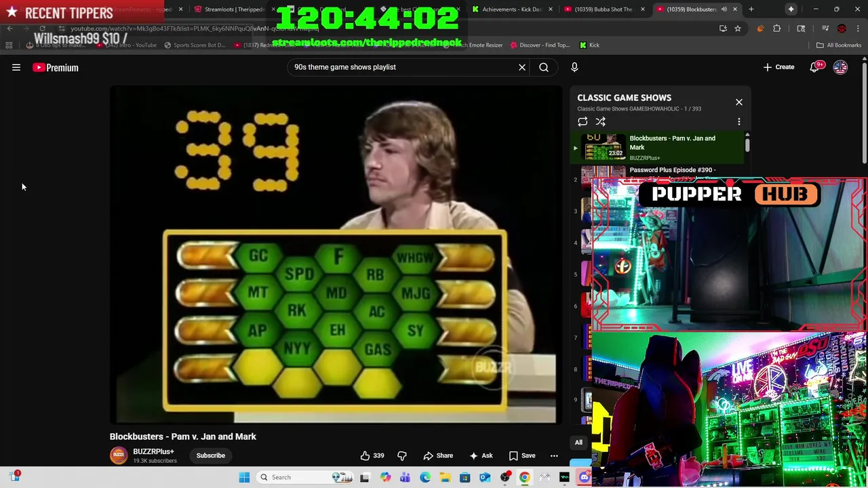
Task: Click the magnifier search button
Action: 544,67
